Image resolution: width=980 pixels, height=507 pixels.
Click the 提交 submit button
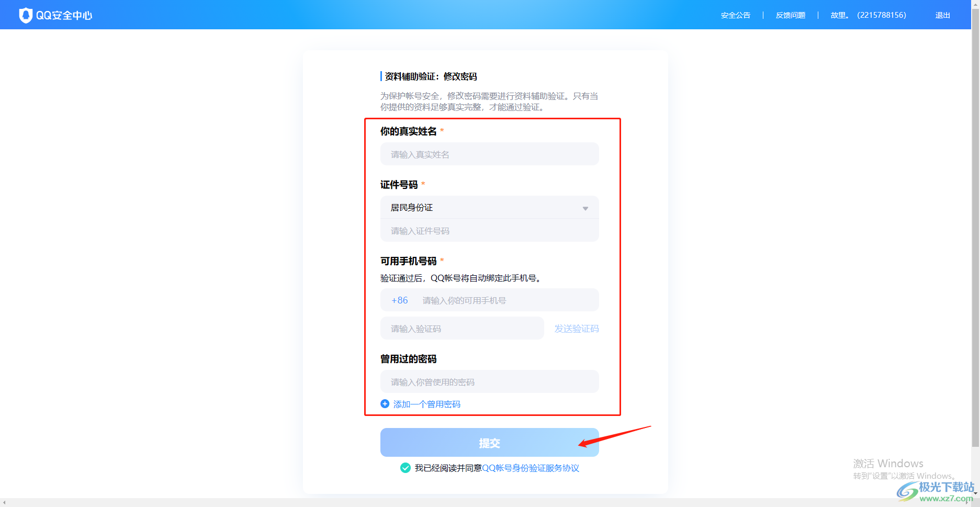(489, 443)
